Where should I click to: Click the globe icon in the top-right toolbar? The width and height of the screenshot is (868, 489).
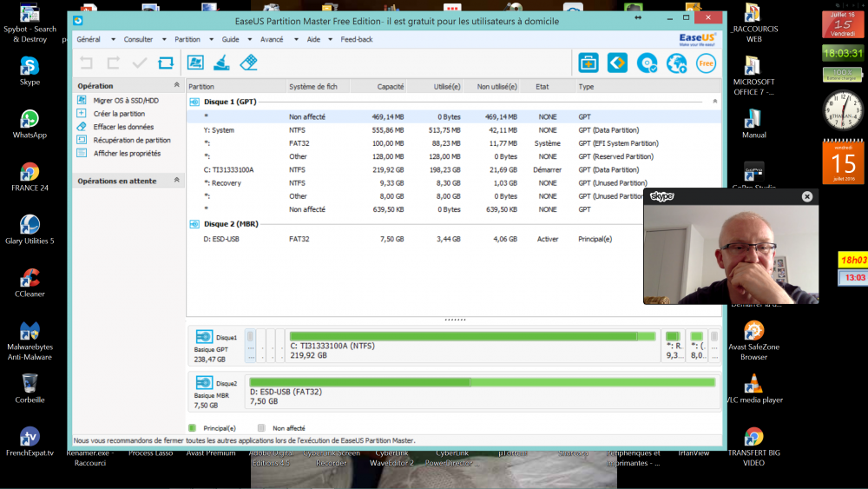tap(676, 63)
